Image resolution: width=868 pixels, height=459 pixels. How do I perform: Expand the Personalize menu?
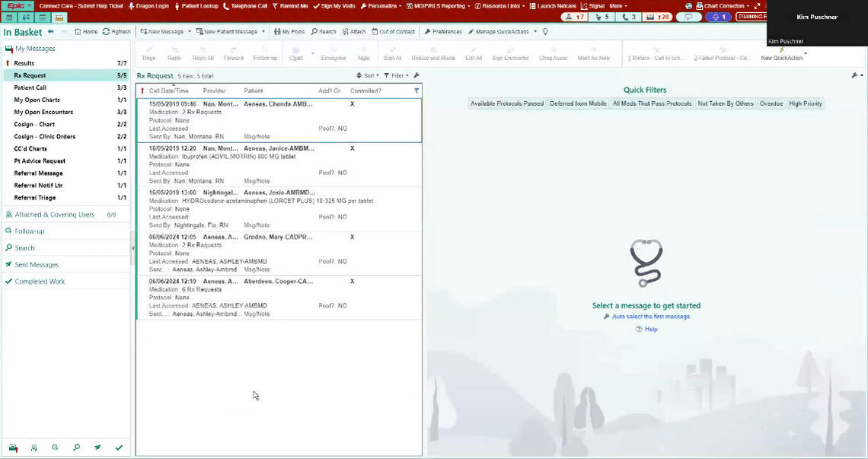(x=380, y=6)
